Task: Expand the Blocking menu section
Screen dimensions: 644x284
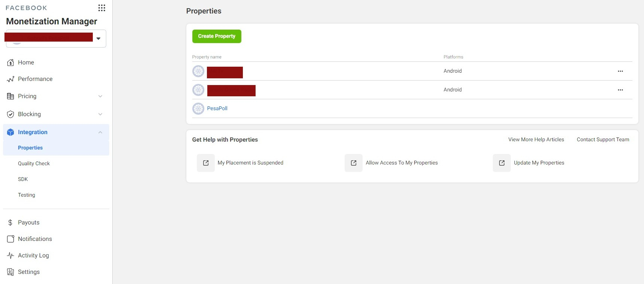Action: pyautogui.click(x=100, y=114)
